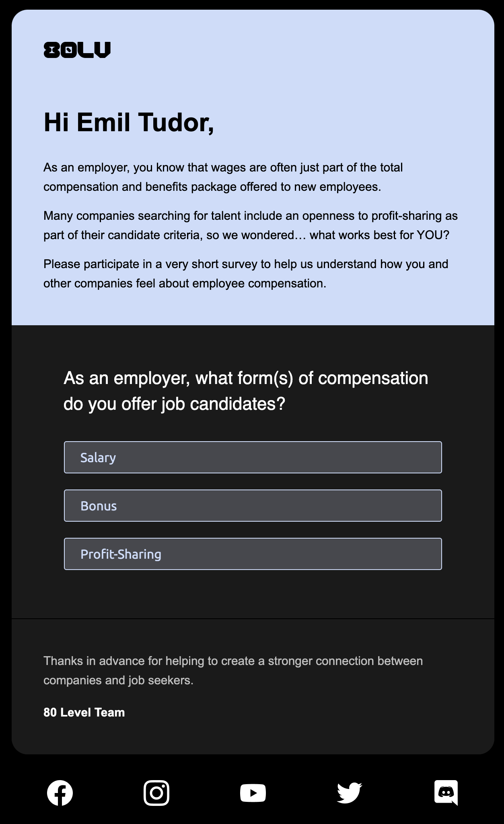Image resolution: width=504 pixels, height=824 pixels.
Task: Click the paragraph starting "As an employer, you know"
Action: pos(223,177)
